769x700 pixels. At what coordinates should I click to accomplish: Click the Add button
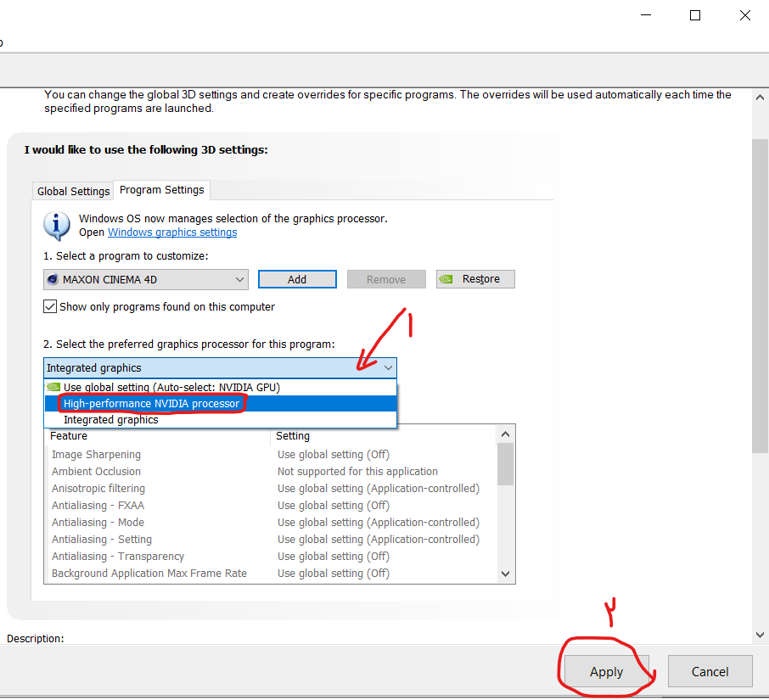(297, 279)
